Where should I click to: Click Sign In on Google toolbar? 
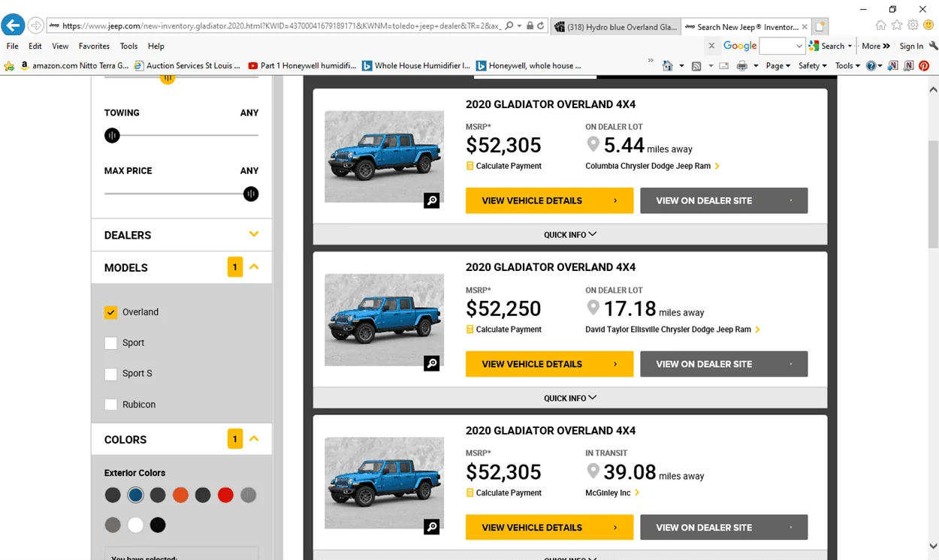tap(911, 46)
